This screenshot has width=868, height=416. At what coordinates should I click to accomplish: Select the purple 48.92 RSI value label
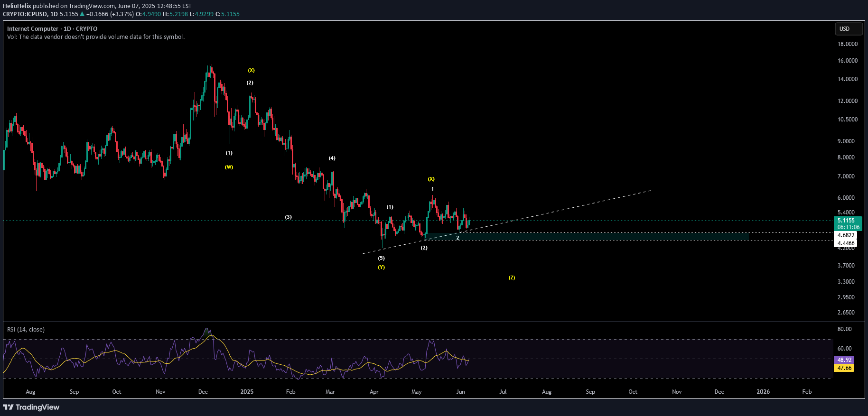[844, 360]
